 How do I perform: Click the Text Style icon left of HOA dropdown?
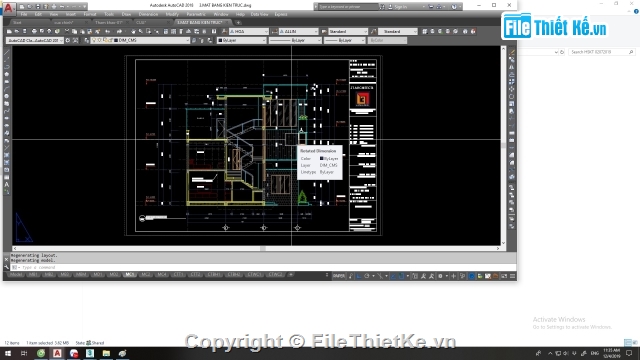224,31
